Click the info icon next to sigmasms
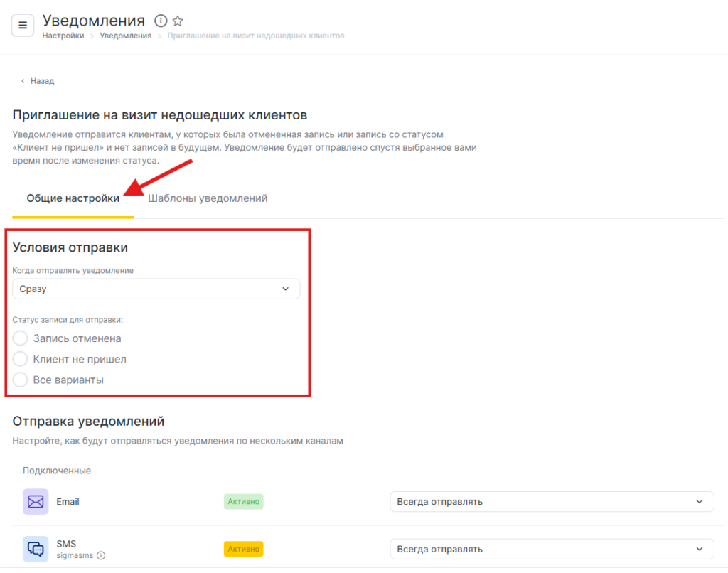728x573 pixels. pyautogui.click(x=101, y=555)
